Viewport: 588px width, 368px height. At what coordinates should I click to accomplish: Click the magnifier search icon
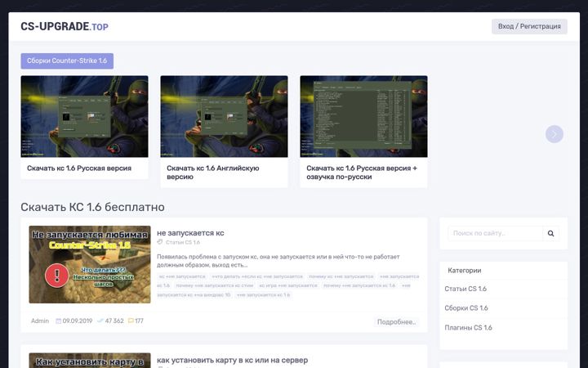click(551, 233)
